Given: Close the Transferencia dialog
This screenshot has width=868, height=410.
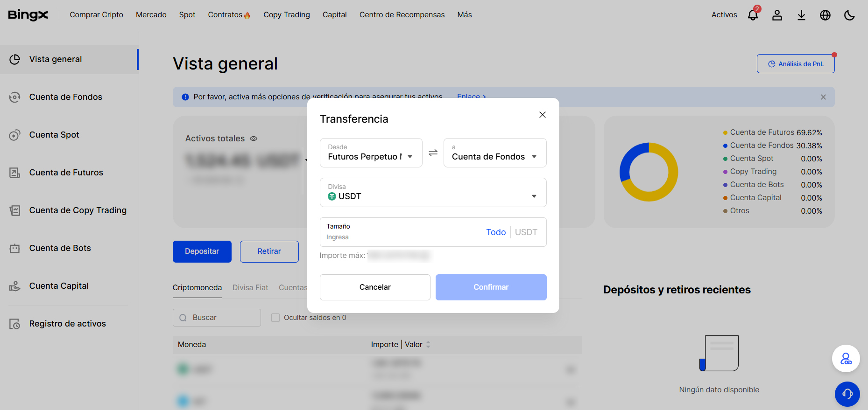Looking at the screenshot, I should point(542,115).
